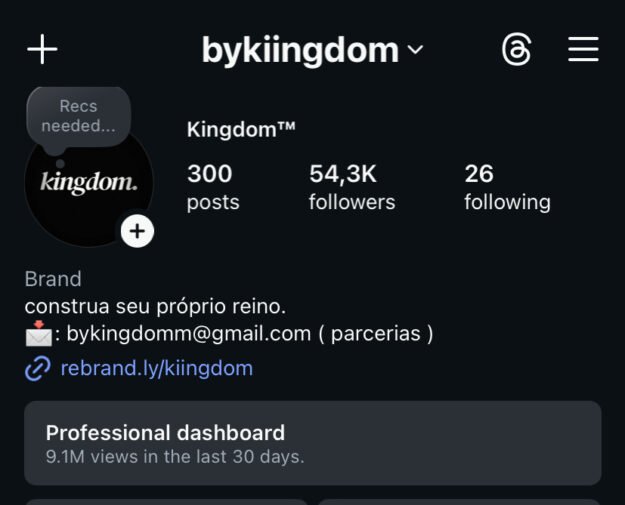This screenshot has height=505, width=625.
Task: Tap the "Recs needed..." note bubble
Action: pyautogui.click(x=79, y=116)
